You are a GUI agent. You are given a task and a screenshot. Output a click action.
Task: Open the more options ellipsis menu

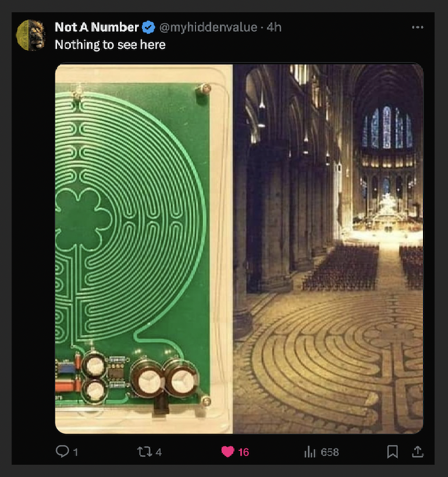point(418,26)
